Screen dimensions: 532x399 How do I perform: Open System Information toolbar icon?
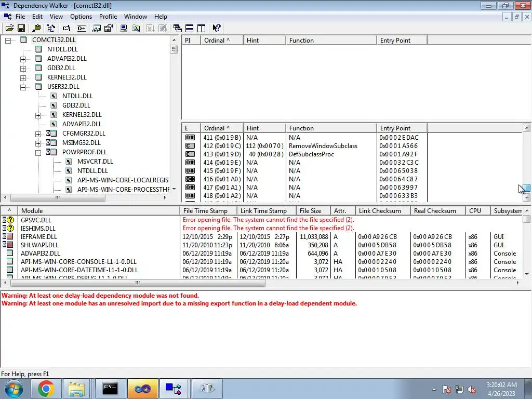(124, 28)
